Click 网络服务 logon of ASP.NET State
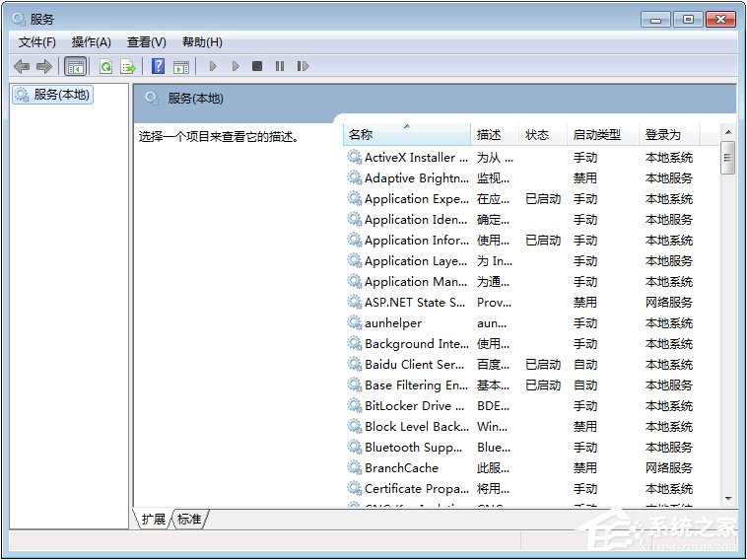This screenshot has width=747, height=560. pos(669,302)
